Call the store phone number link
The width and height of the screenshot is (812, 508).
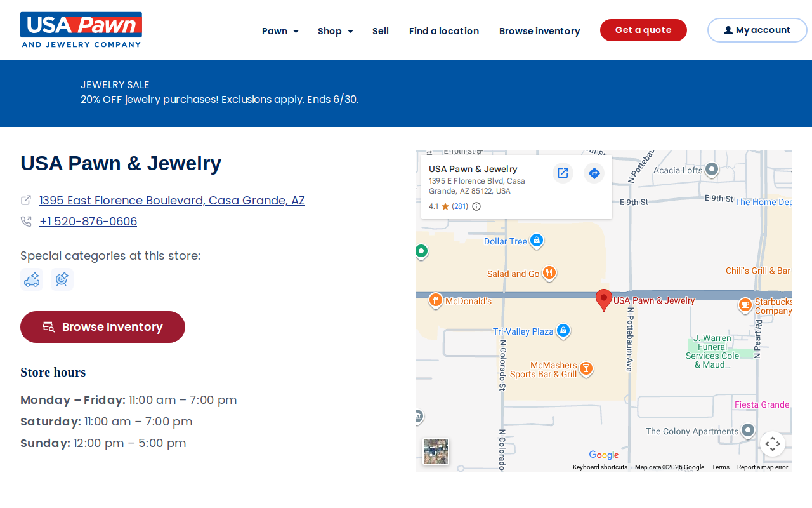pyautogui.click(x=88, y=222)
